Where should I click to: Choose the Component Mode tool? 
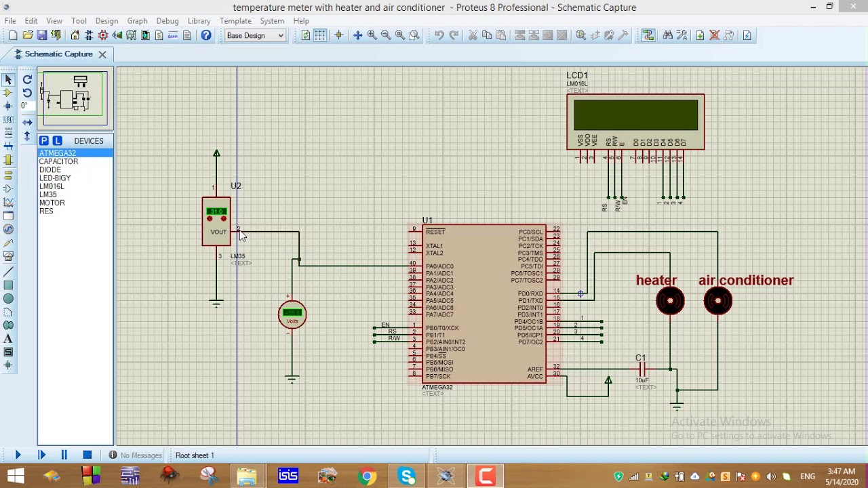[8, 93]
